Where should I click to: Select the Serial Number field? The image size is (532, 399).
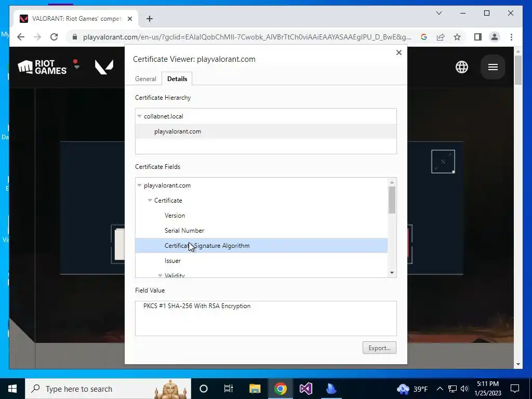click(184, 230)
